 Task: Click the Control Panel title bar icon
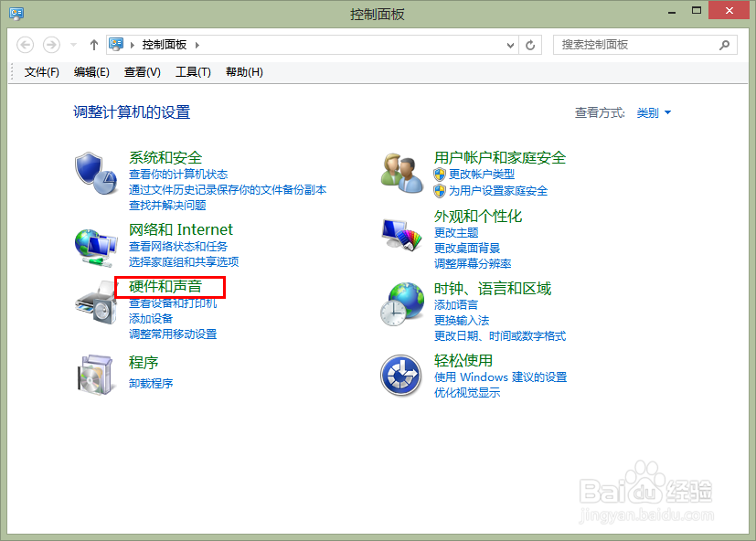pyautogui.click(x=16, y=13)
